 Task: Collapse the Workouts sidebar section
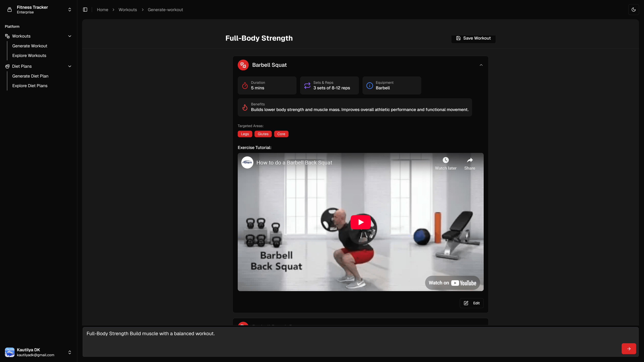tap(70, 36)
